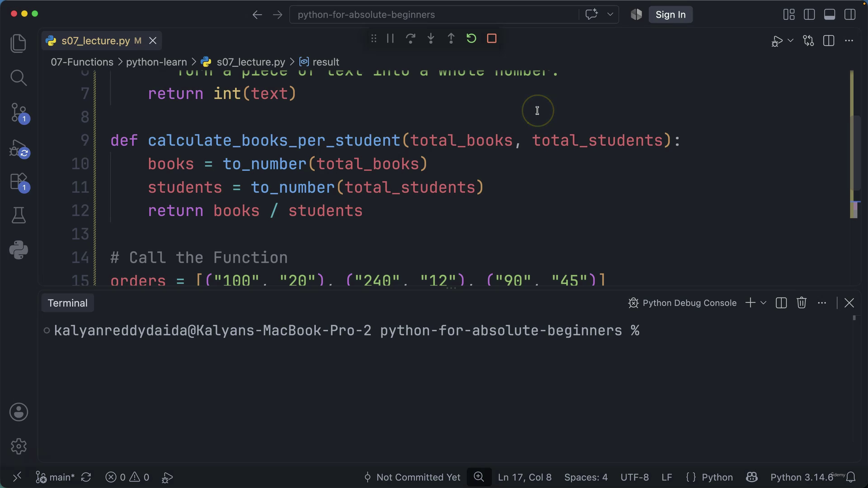Image resolution: width=868 pixels, height=488 pixels.
Task: Toggle the primary side bar
Action: click(x=809, y=14)
